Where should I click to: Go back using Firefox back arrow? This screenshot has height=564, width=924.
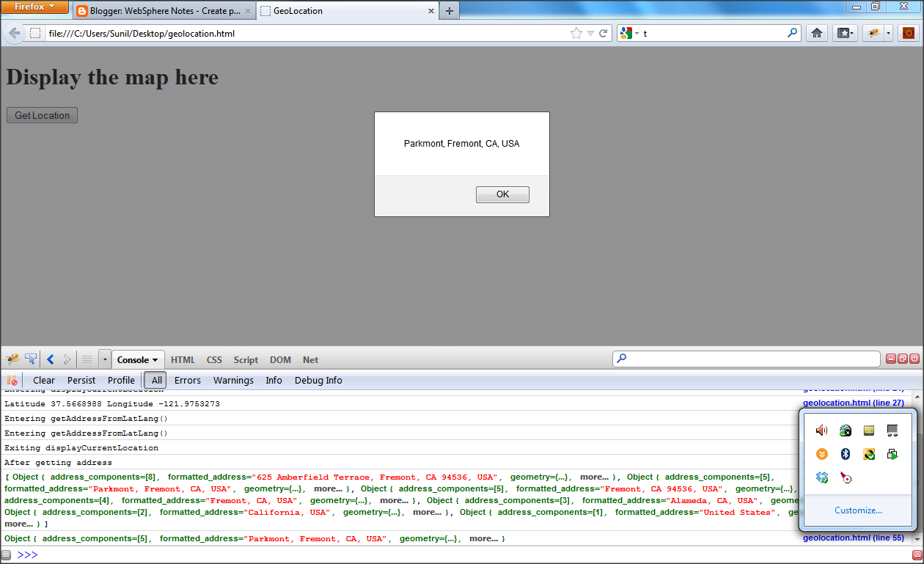[x=15, y=33]
